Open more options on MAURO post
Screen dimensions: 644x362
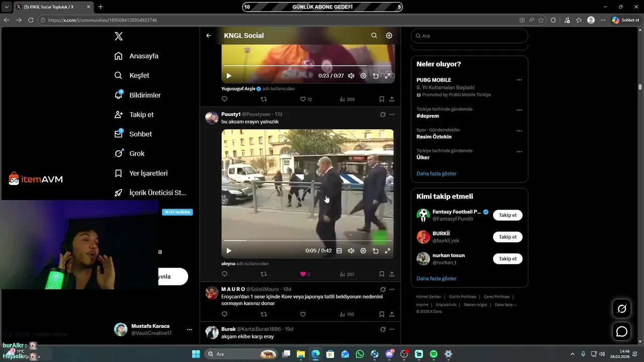point(392,290)
